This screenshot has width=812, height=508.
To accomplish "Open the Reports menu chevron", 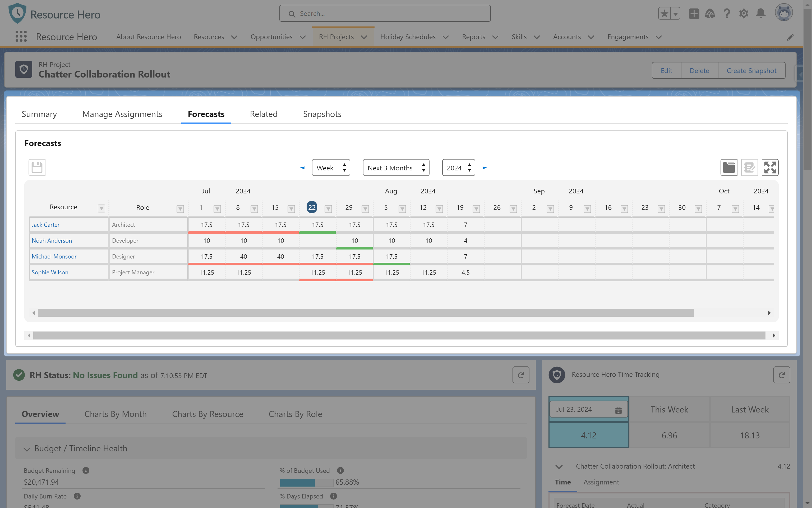I will pos(495,37).
